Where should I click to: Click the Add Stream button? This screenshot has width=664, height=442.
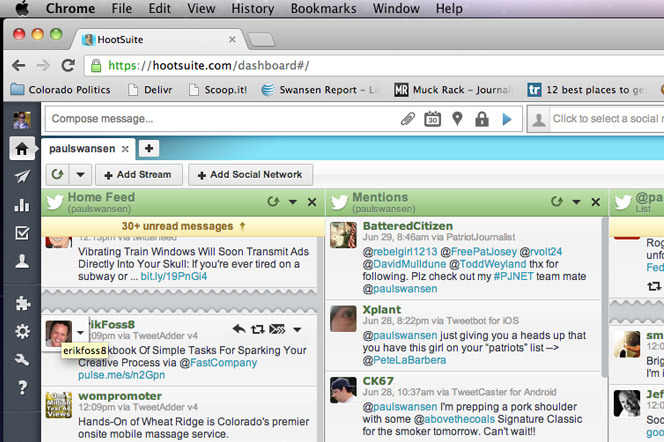(x=139, y=174)
